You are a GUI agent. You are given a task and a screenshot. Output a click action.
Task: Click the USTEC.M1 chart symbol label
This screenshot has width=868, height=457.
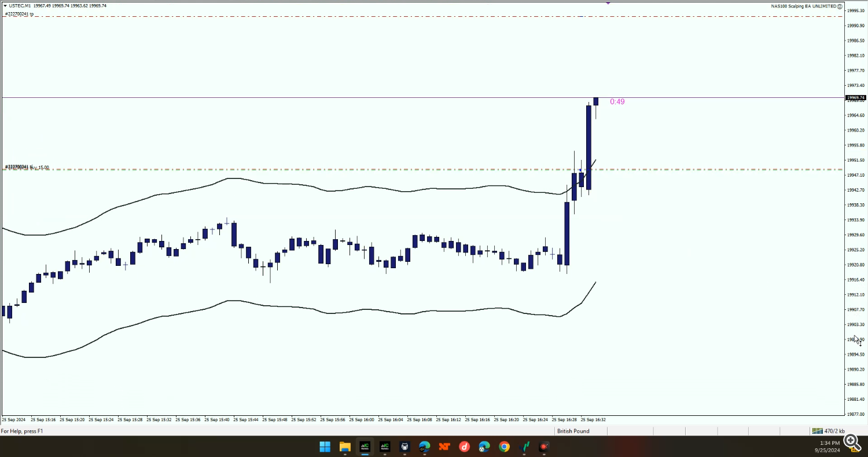[x=20, y=6]
